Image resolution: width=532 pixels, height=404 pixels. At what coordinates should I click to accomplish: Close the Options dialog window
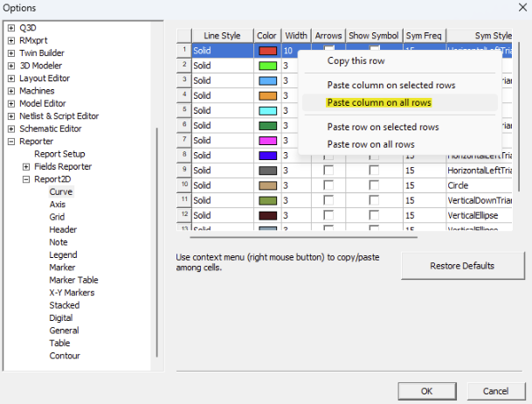click(515, 8)
